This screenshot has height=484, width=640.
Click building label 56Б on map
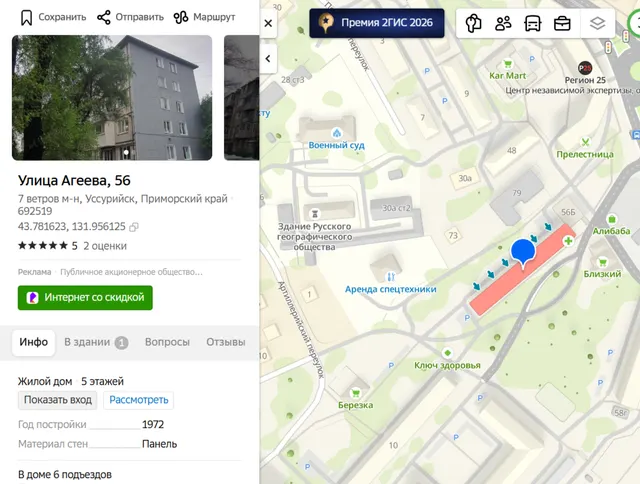tap(568, 212)
